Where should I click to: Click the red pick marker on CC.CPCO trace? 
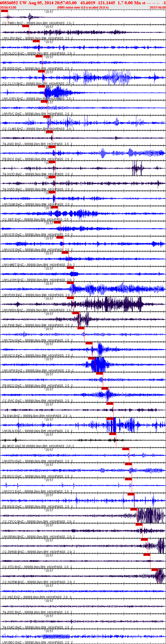point(134,509)
